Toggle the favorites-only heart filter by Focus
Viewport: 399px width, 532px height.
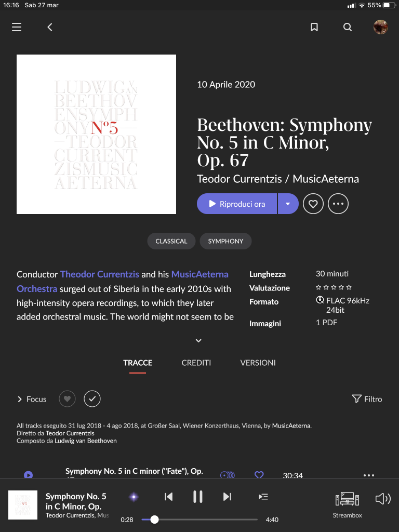[x=67, y=398]
